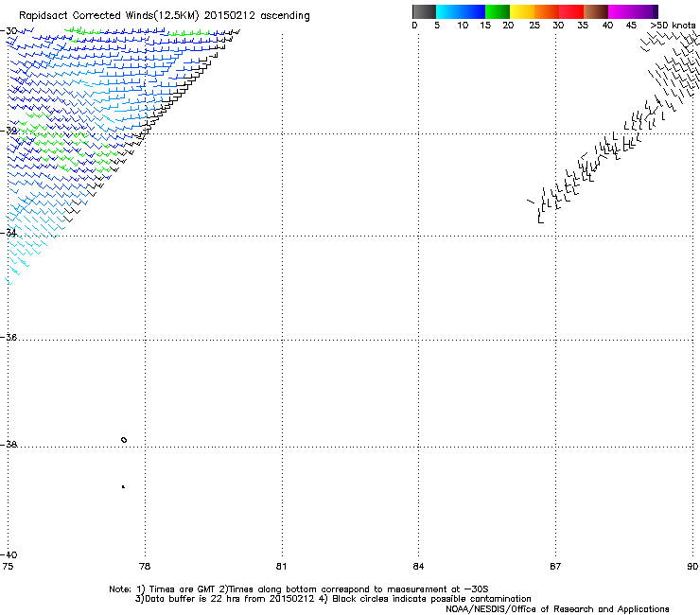Viewport: 700px width, 615px height.
Task: Click the magenta 40-45 knots legend segment
Action: tap(621, 11)
